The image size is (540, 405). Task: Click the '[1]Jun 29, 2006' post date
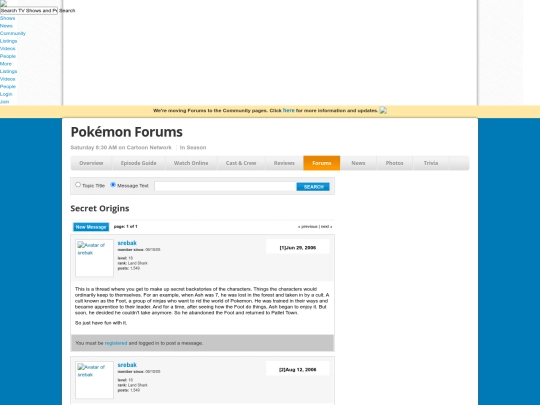point(298,248)
